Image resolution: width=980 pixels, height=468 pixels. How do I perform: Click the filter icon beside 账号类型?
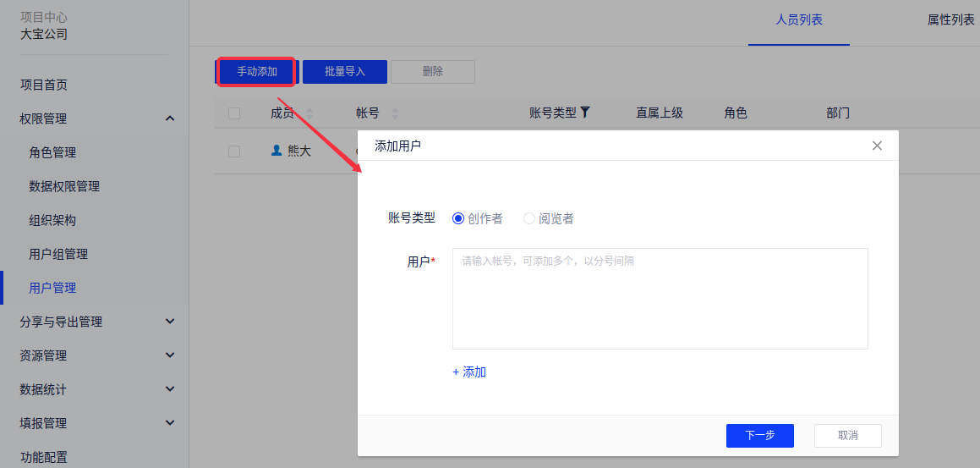pos(584,113)
